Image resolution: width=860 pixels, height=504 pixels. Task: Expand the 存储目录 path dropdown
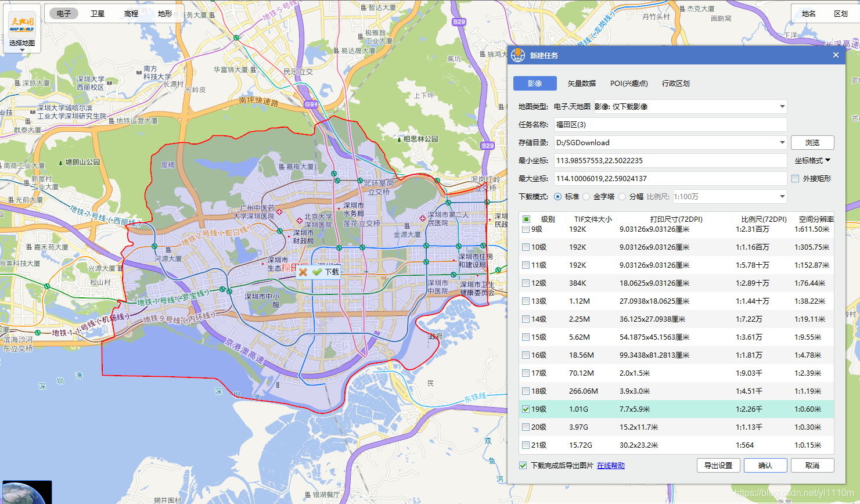coord(782,142)
